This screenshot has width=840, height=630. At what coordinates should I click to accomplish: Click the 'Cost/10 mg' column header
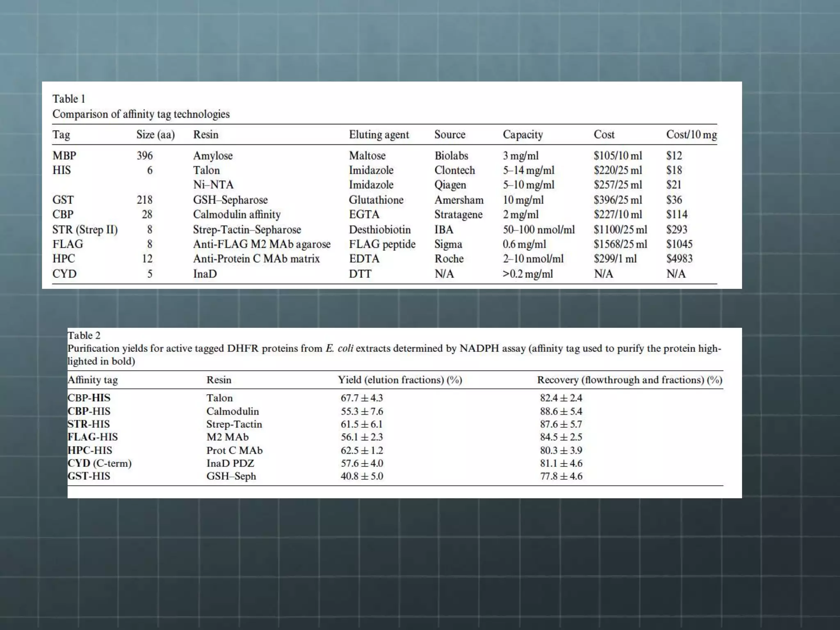(691, 135)
